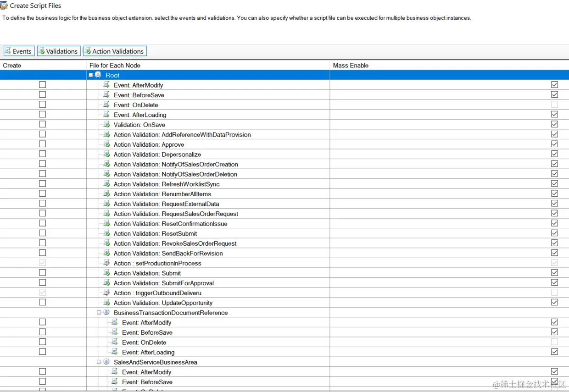Screen dimensions: 569x392
Task: Check Create box for Action Validation: Approve
Action: (43, 144)
